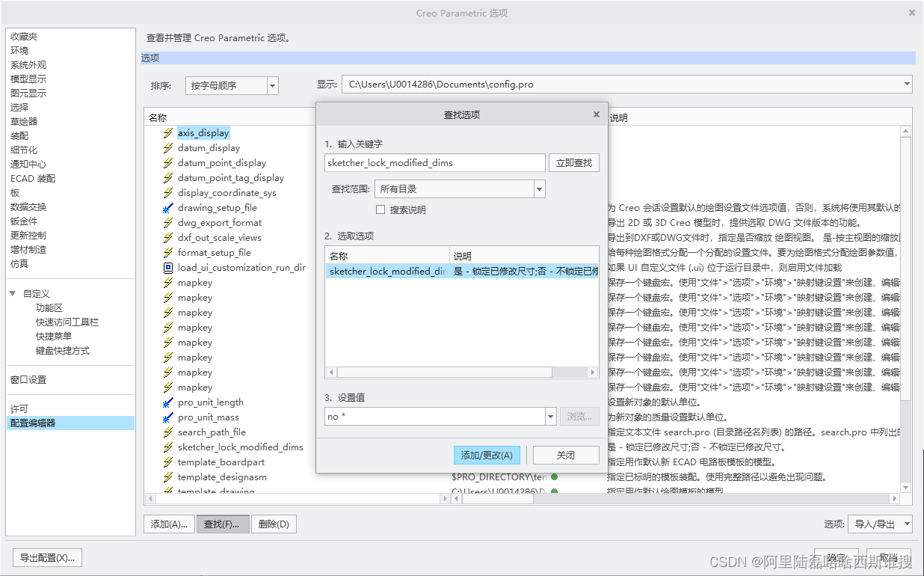Click the blue star icon beside pro_unit_length
This screenshot has width=924, height=576.
tap(168, 402)
